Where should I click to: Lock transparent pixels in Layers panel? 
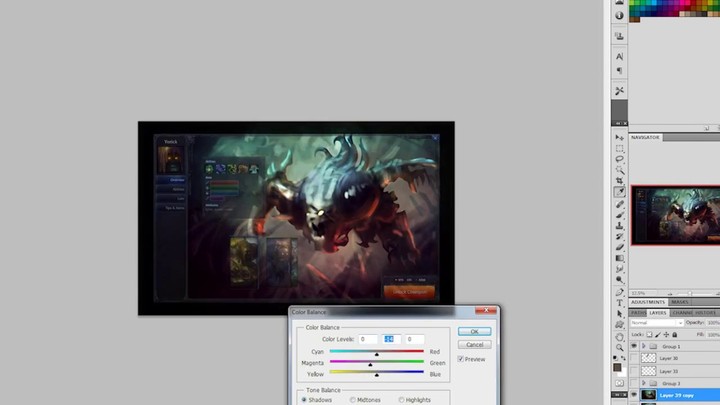649,335
